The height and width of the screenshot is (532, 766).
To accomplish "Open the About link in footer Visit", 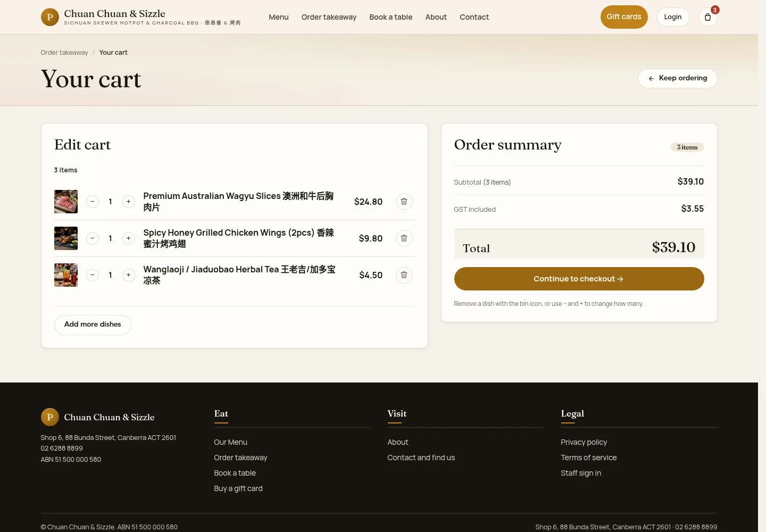I will [x=398, y=442].
